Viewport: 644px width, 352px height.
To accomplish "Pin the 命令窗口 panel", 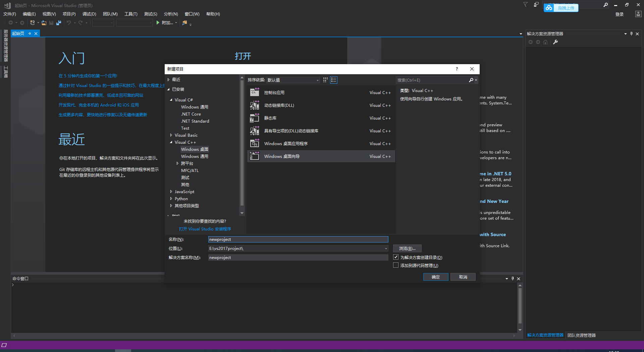I will click(x=513, y=278).
